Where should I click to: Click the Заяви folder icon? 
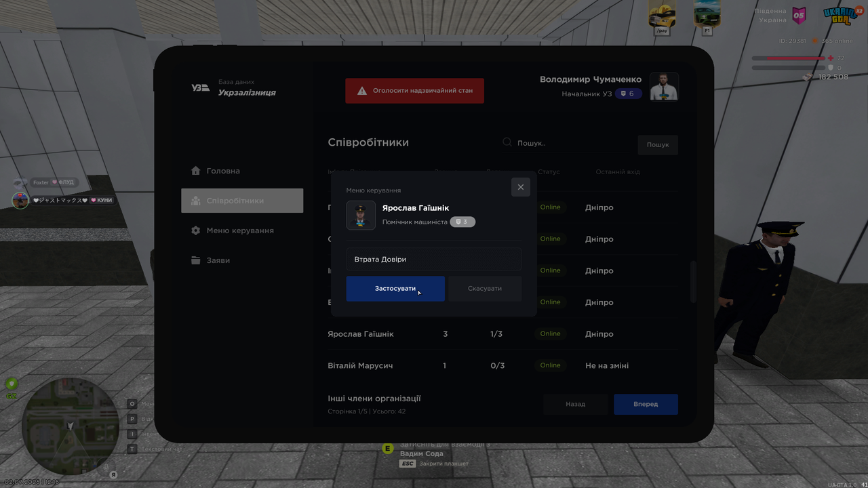[x=196, y=260]
